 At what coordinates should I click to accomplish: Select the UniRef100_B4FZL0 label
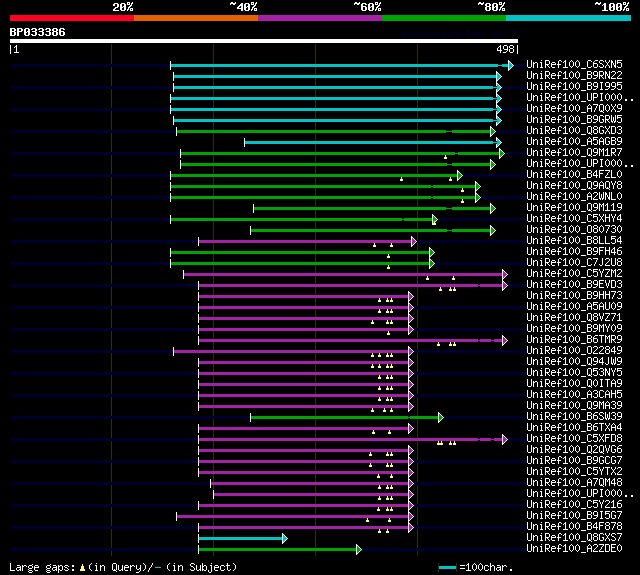[x=574, y=174]
